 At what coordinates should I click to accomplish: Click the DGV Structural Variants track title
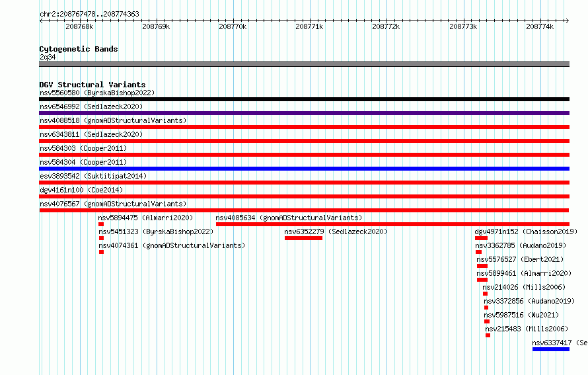92,85
